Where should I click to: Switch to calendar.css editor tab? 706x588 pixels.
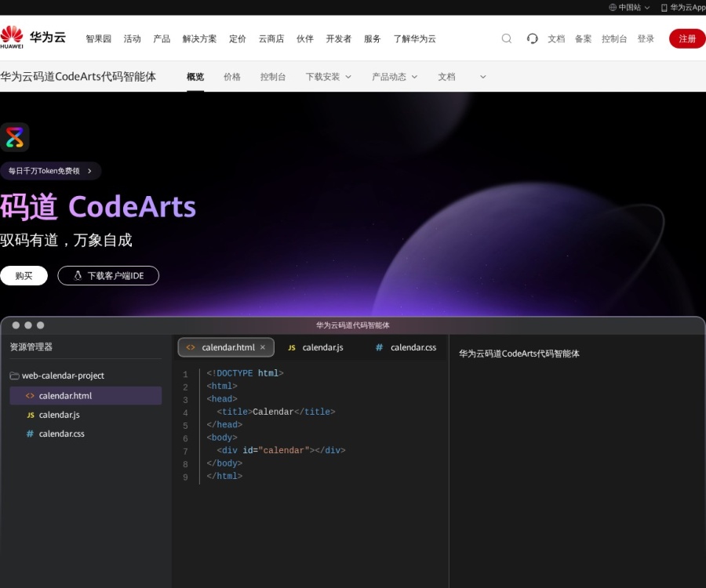click(x=406, y=347)
